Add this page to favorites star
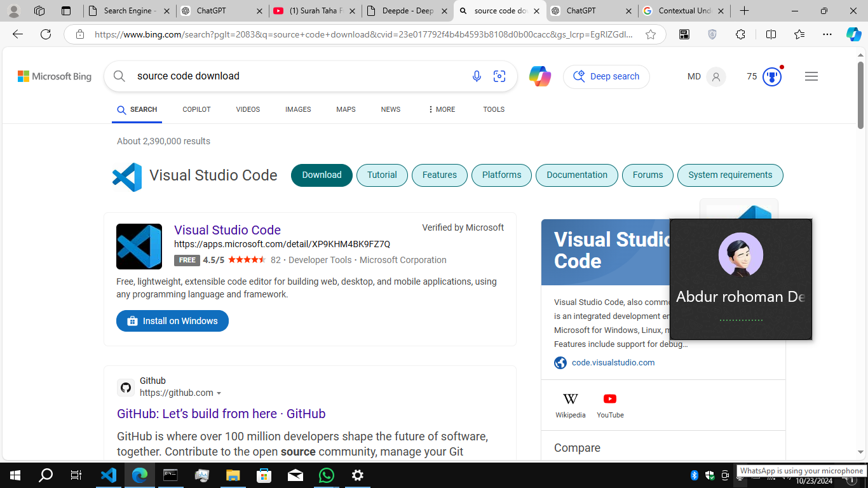868x488 pixels. [x=650, y=34]
